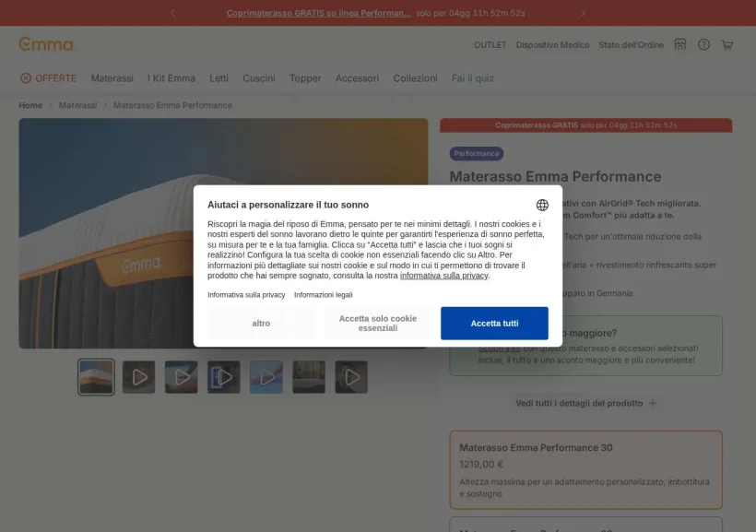Play the seventh gallery video thumbnail
The image size is (756, 532).
(351, 377)
